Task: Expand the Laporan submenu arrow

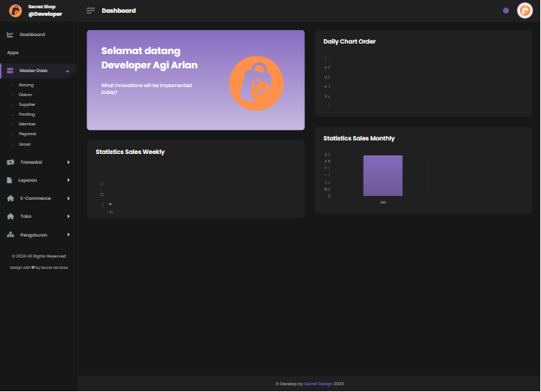Action: tap(68, 180)
